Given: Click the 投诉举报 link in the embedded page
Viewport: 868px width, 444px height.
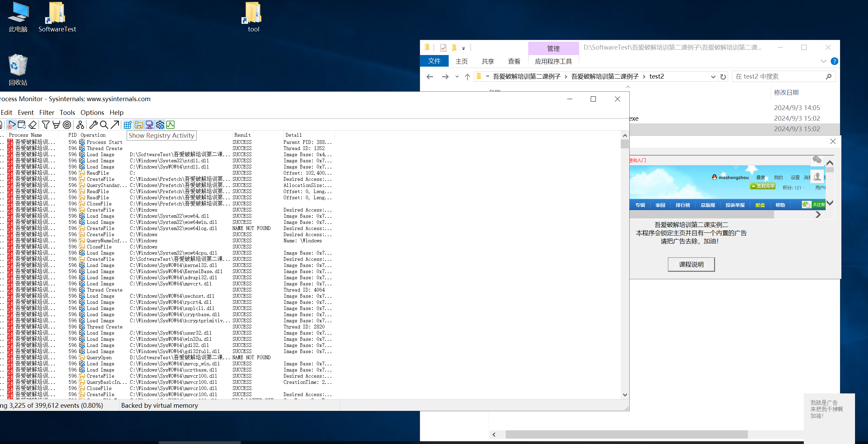Looking at the screenshot, I should tap(735, 205).
